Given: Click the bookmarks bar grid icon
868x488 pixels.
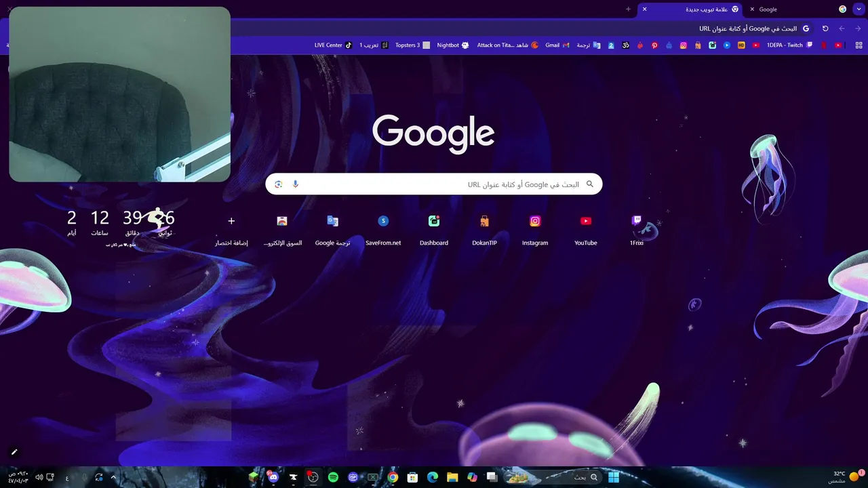Looking at the screenshot, I should point(858,45).
